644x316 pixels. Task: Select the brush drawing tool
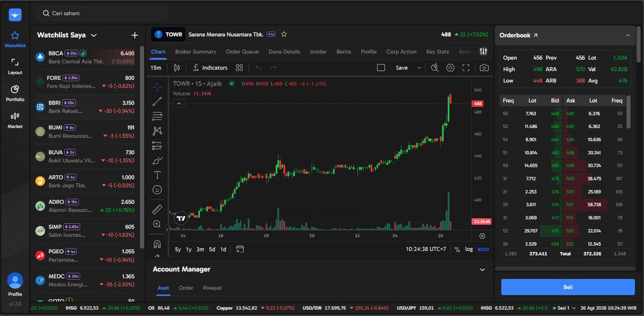pyautogui.click(x=157, y=160)
